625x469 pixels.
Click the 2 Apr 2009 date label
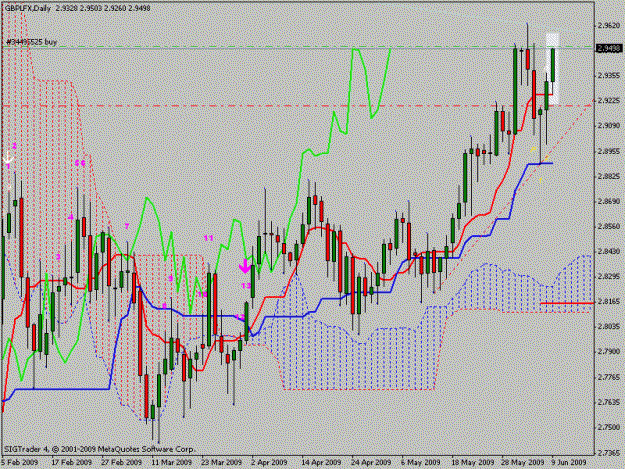[269, 463]
